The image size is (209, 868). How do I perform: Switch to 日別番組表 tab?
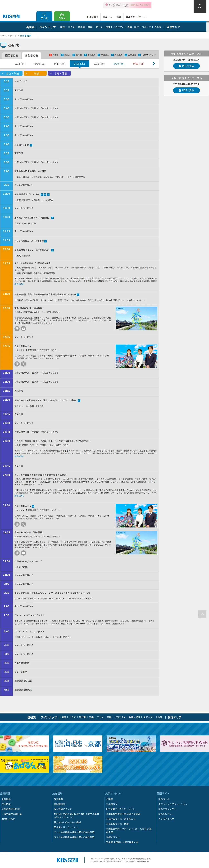[x=32, y=56]
